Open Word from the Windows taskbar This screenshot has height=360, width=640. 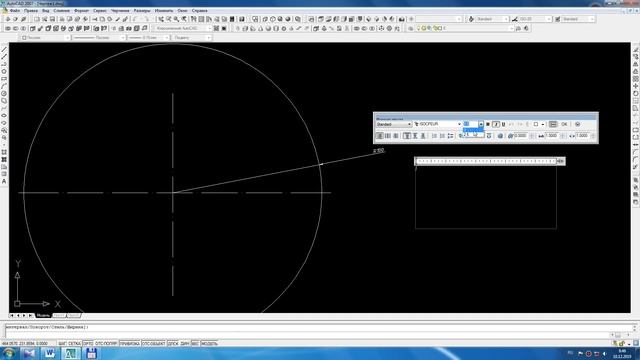49,353
